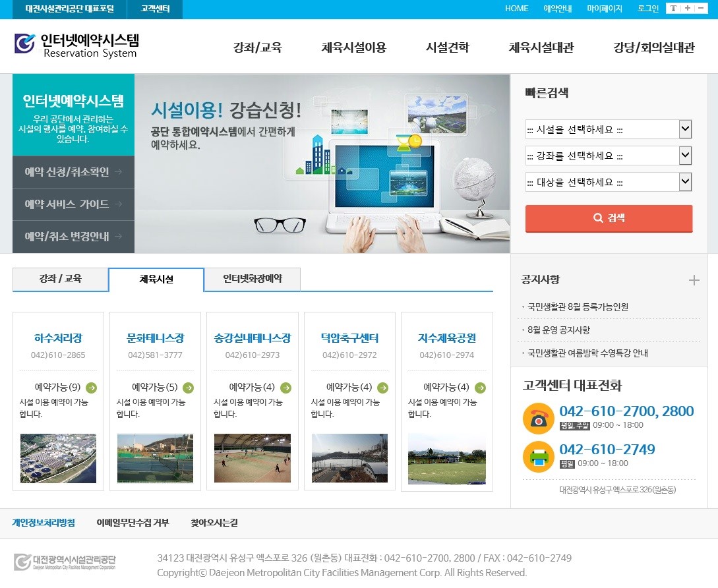This screenshot has width=718, height=588.
Task: Click the 송강실내테니스장 photo thumbnail
Action: pos(252,457)
